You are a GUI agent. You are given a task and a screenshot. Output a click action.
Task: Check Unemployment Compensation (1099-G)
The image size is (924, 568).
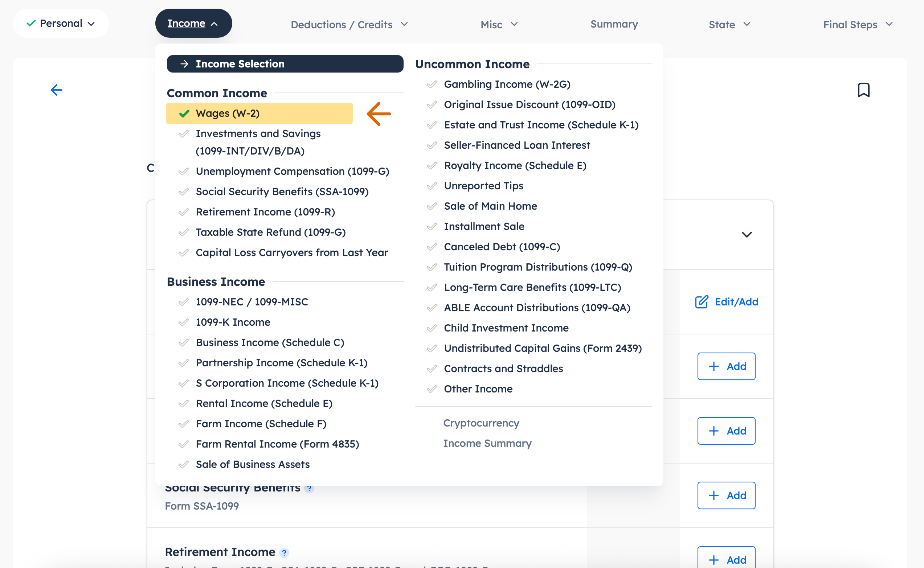coord(184,171)
